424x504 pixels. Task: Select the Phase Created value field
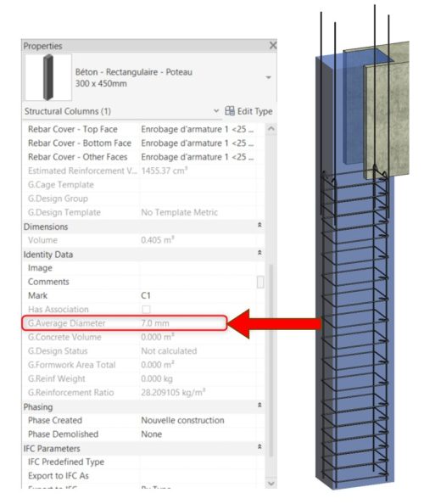tap(198, 421)
